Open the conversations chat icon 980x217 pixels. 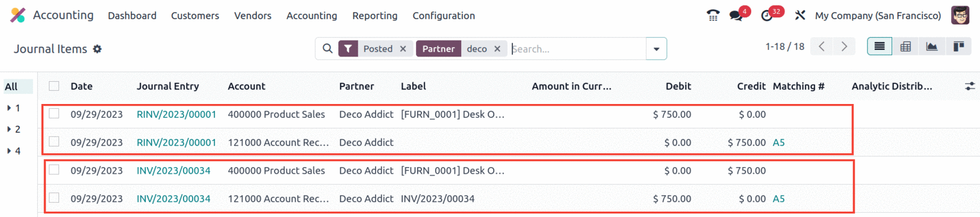tap(736, 16)
